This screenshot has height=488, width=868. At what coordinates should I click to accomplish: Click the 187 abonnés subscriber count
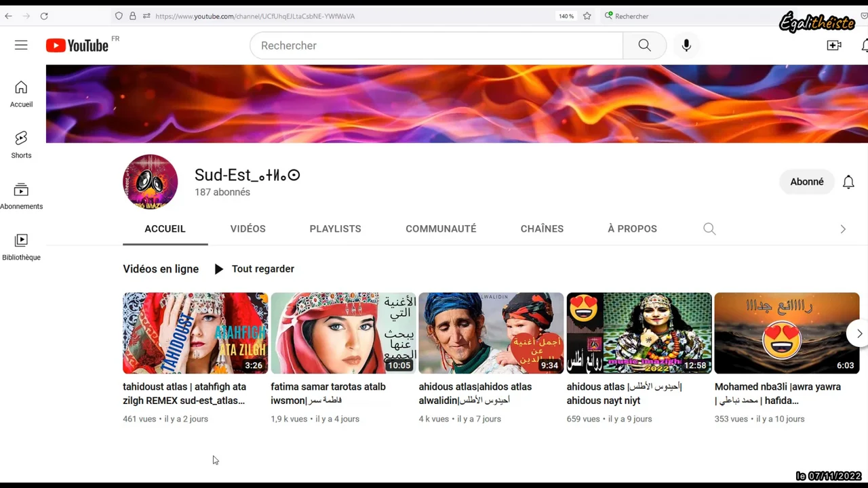tap(222, 192)
